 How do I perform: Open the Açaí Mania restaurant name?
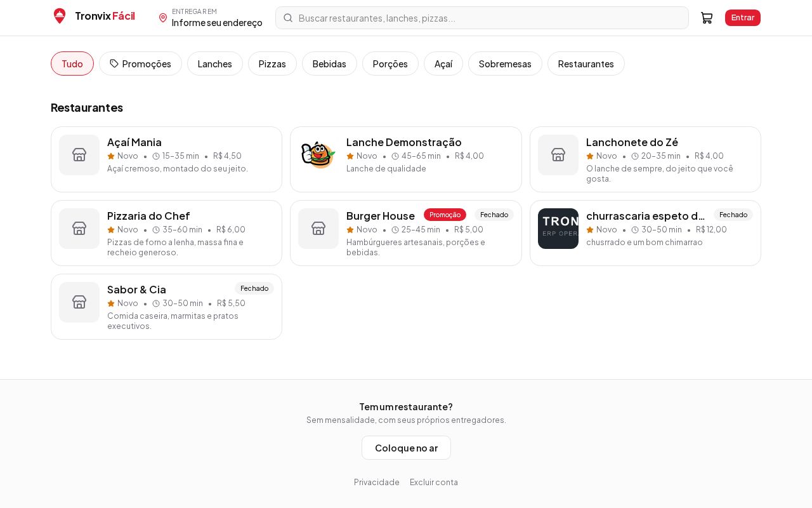(x=134, y=142)
